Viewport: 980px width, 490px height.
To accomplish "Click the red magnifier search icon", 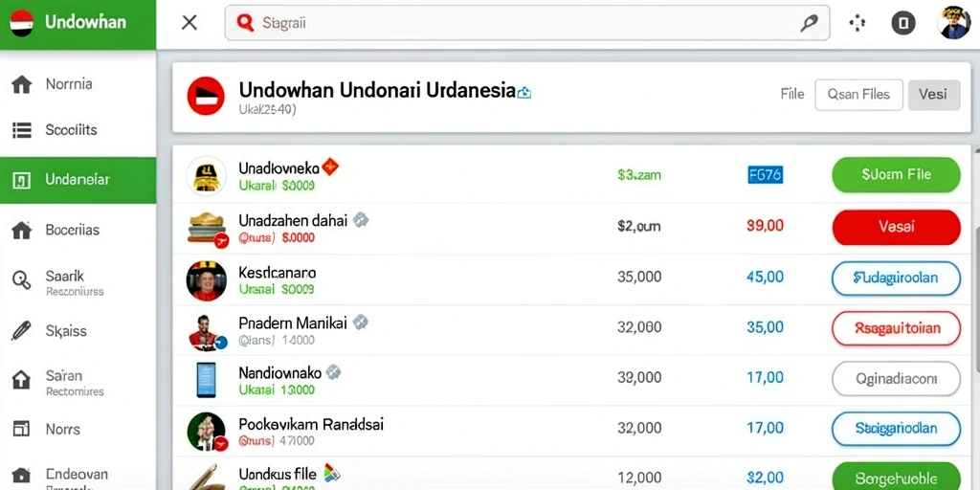I will 246,23.
